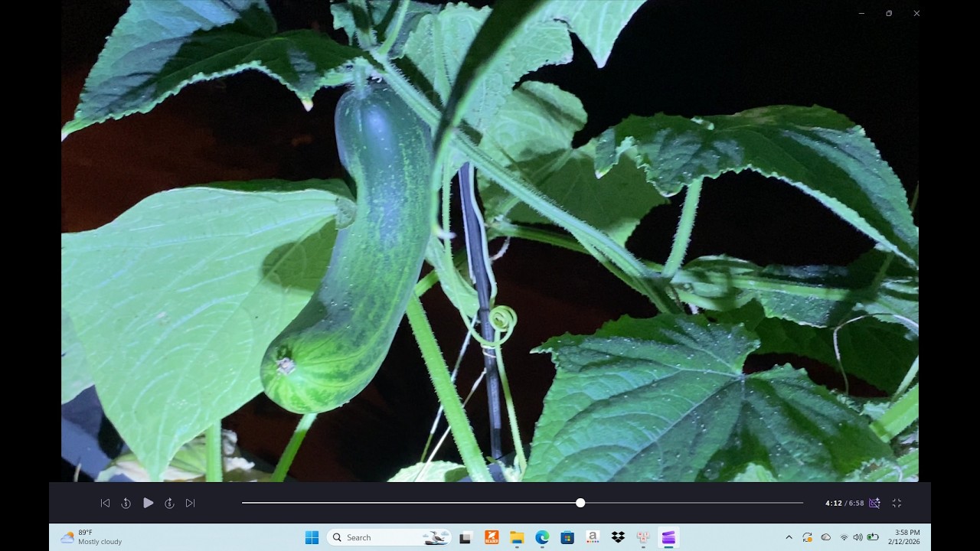The image size is (980, 551).
Task: Select the active media player taskbar icon
Action: pyautogui.click(x=668, y=537)
